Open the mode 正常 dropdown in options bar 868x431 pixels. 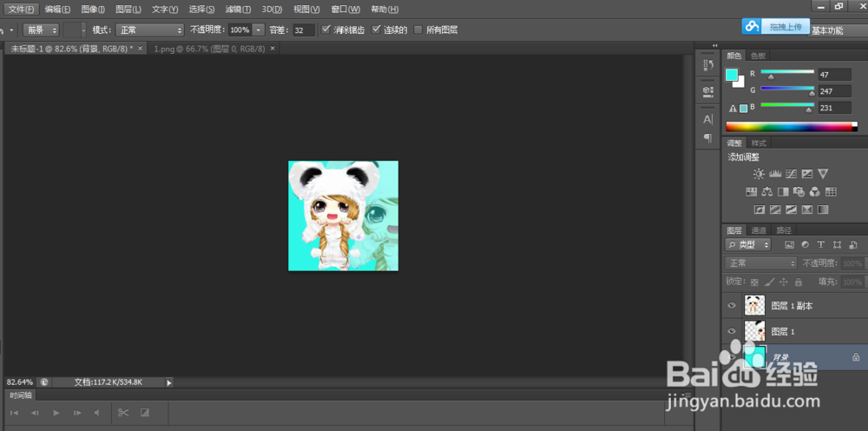(x=149, y=30)
